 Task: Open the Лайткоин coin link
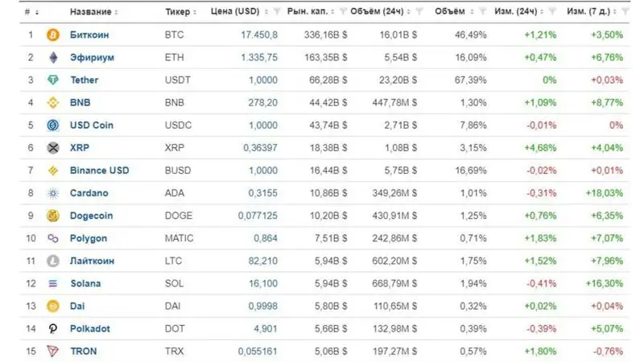click(x=92, y=261)
